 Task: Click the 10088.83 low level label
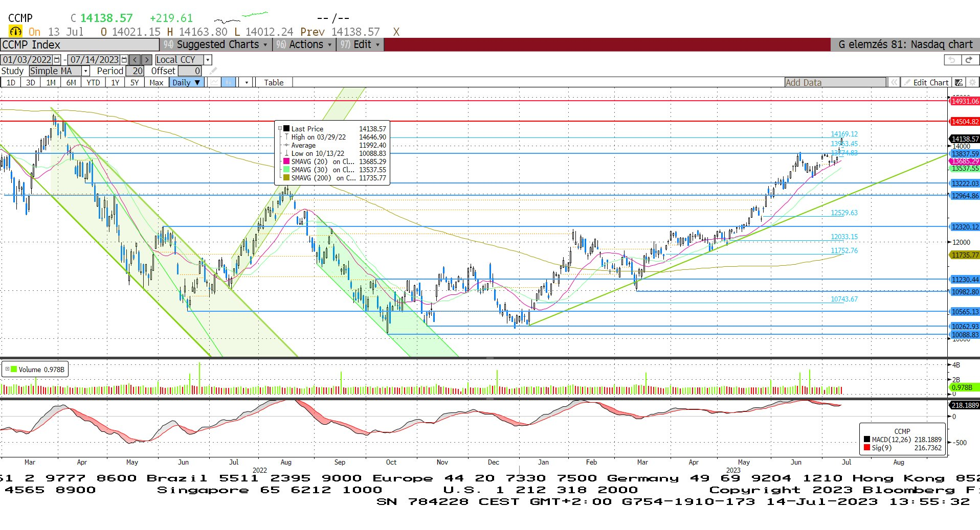click(965, 335)
